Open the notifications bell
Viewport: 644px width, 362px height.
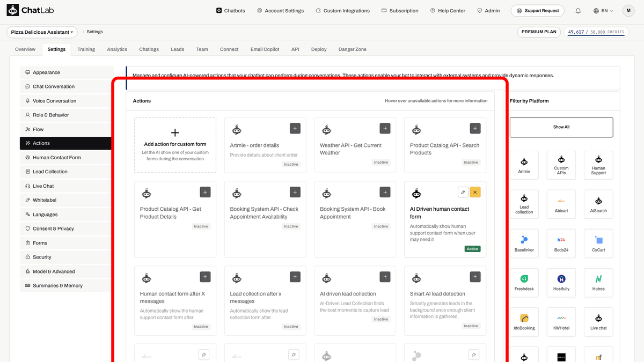578,11
